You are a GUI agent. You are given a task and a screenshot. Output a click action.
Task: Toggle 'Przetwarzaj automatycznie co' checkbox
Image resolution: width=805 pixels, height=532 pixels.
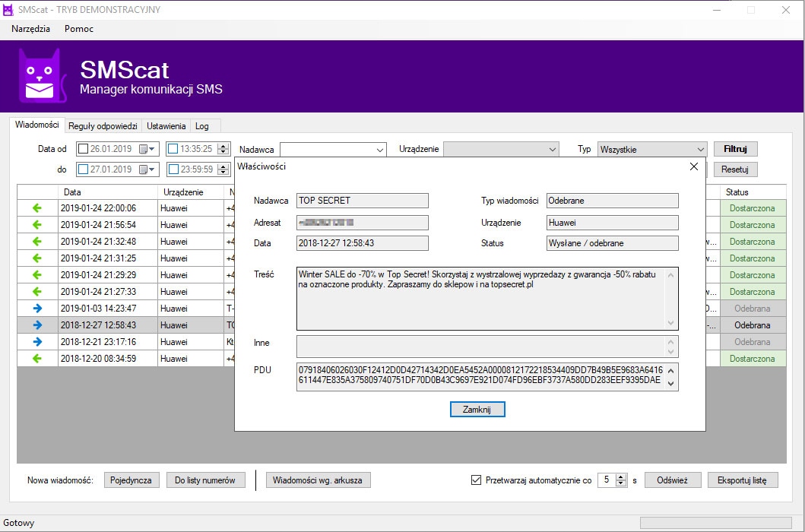pos(477,480)
